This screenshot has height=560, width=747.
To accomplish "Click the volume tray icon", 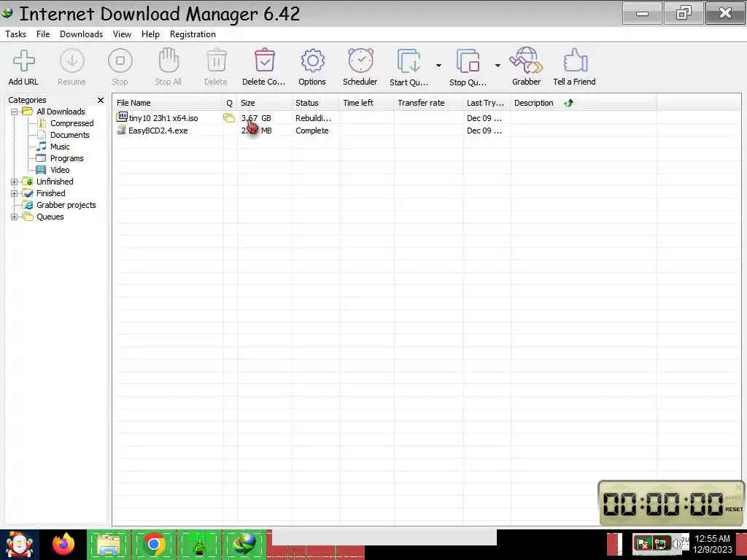I will coord(677,543).
